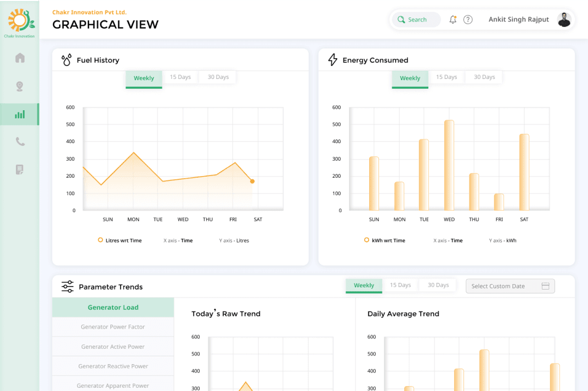The width and height of the screenshot is (588, 391).
Task: Click the WED bar in Energy Consumed
Action: (x=449, y=165)
